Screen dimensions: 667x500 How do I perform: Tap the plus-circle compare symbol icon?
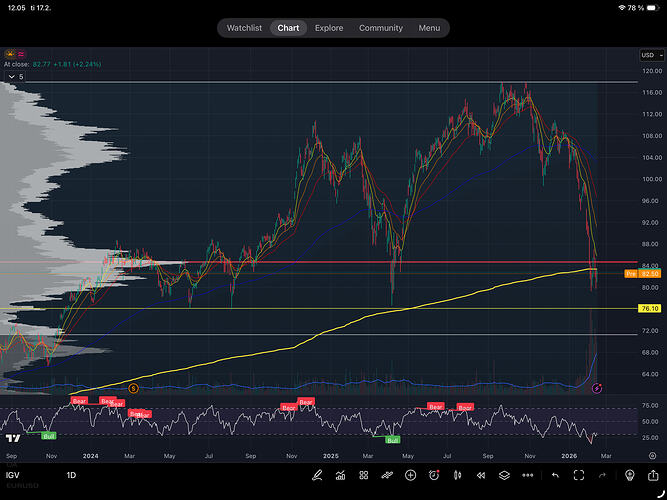(x=410, y=475)
